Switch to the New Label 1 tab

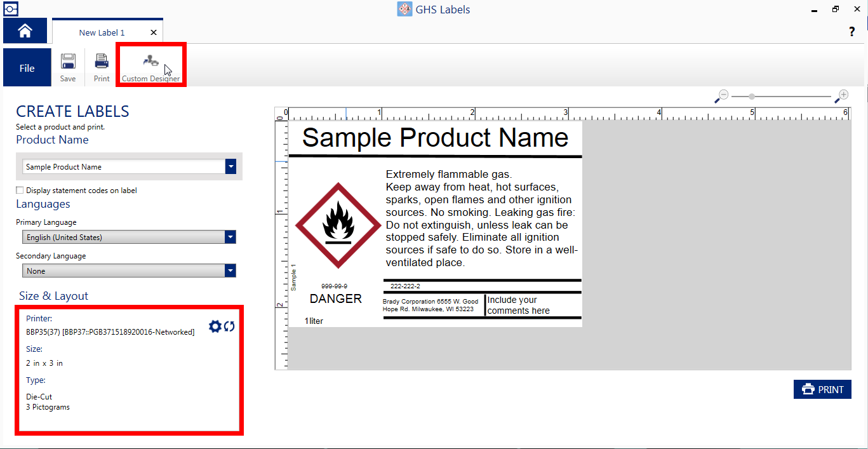point(102,32)
